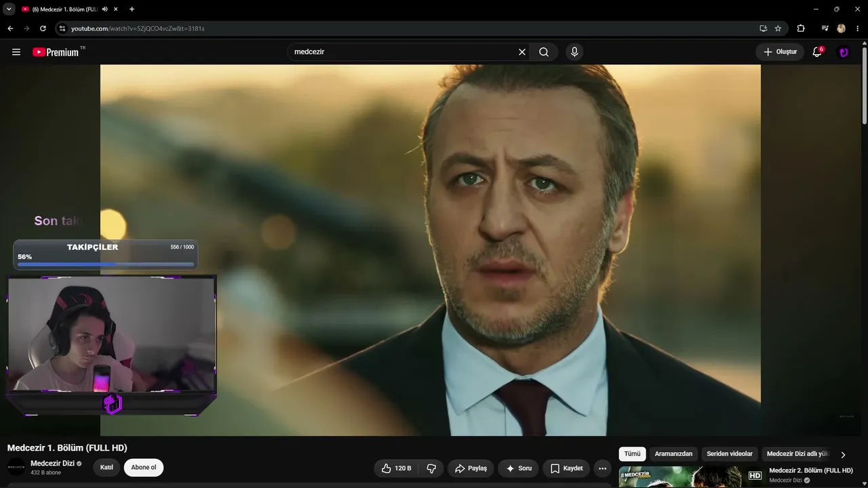Click the Oluştur create button
The height and width of the screenshot is (488, 868).
[780, 52]
